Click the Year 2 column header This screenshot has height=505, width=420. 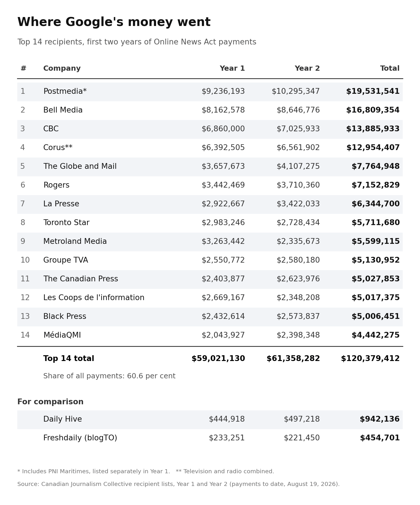coord(307,69)
